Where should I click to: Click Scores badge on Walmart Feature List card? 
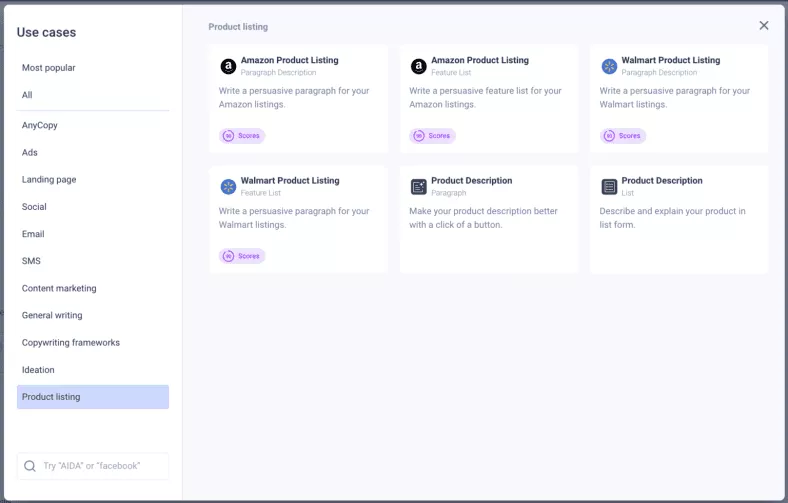point(242,256)
